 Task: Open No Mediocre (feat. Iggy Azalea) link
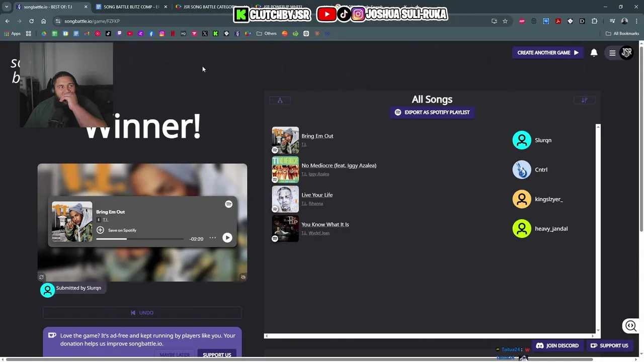click(x=339, y=165)
